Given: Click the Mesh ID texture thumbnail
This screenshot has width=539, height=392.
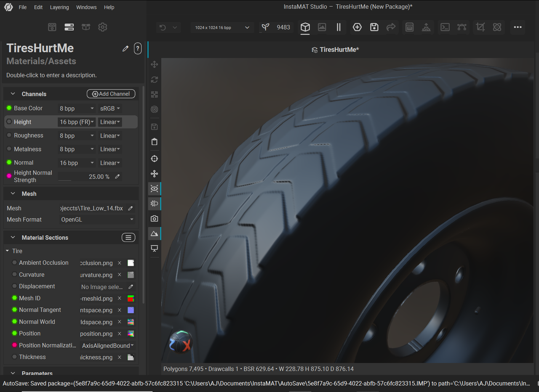Looking at the screenshot, I should pos(131,298).
